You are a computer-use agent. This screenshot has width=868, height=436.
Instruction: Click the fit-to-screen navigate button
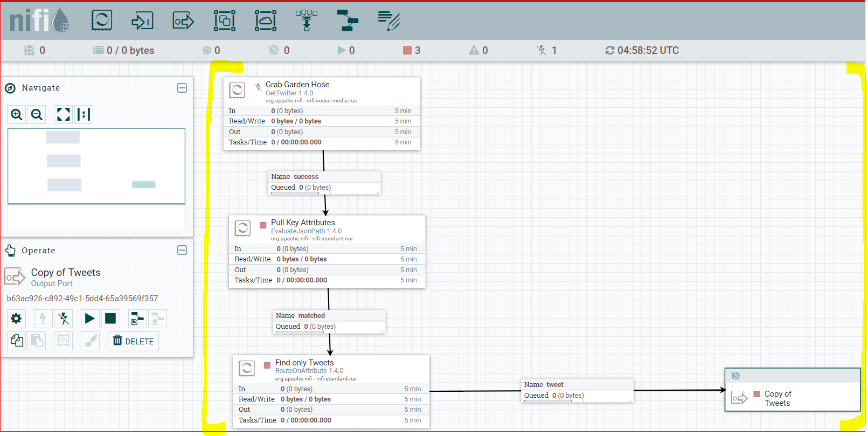(x=64, y=114)
